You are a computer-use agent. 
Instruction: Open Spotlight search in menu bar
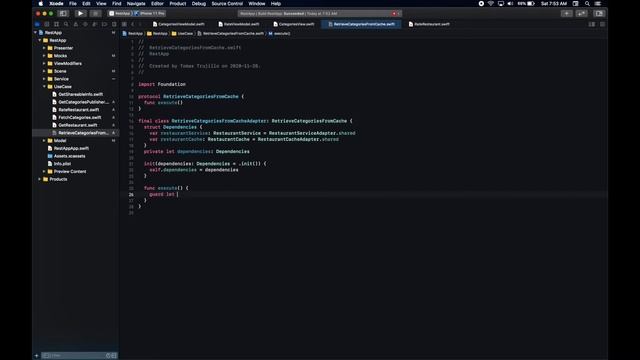[x=587, y=4]
